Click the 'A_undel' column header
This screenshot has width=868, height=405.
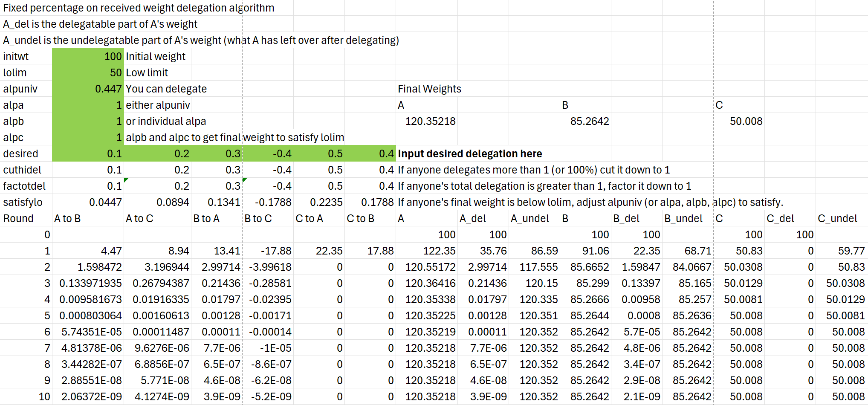(x=534, y=218)
